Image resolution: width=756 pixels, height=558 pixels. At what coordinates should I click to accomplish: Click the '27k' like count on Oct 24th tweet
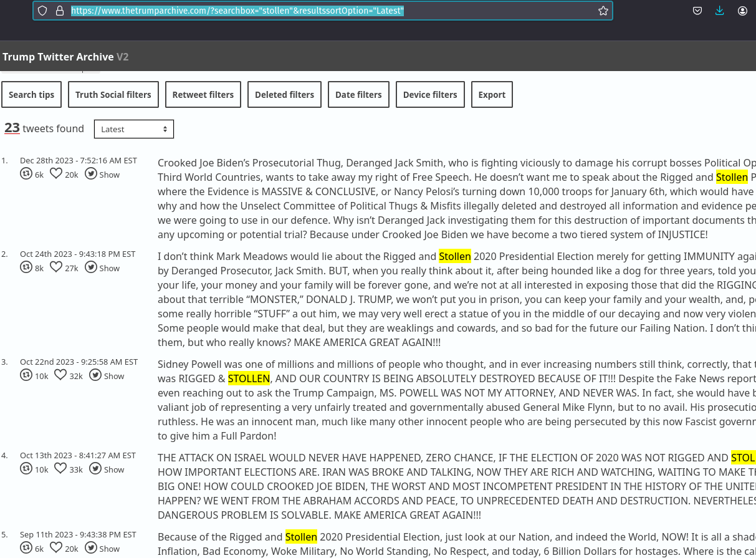(x=72, y=268)
